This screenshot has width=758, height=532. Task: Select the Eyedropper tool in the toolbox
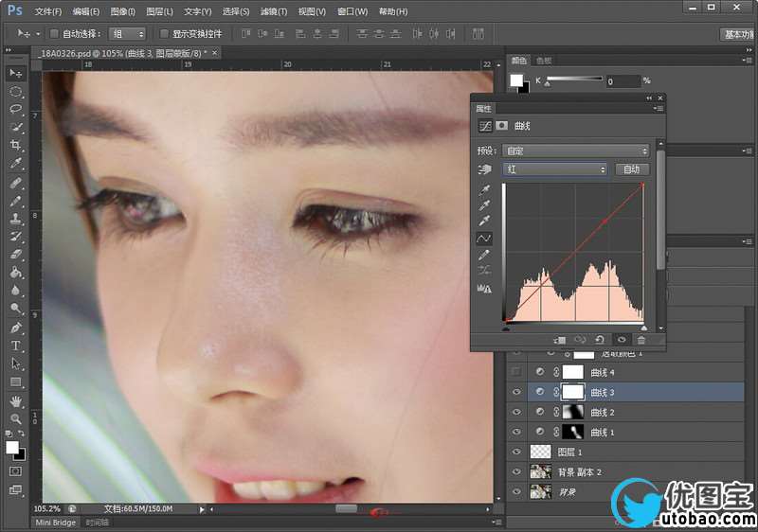click(x=16, y=164)
